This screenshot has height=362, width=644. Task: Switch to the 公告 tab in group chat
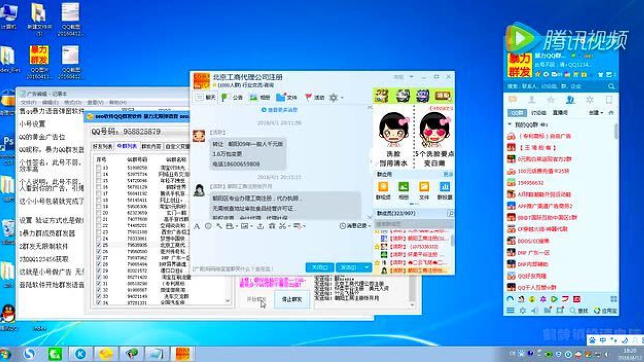232,98
